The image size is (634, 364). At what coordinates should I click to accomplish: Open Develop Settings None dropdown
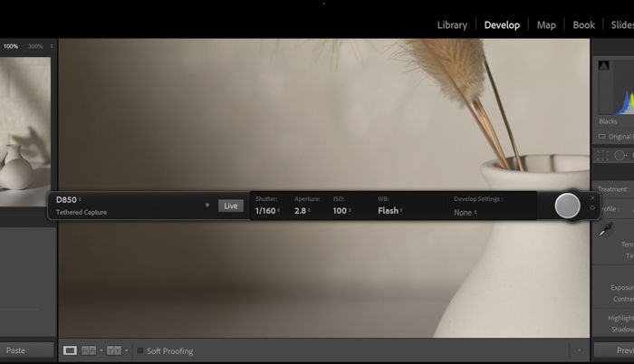465,213
